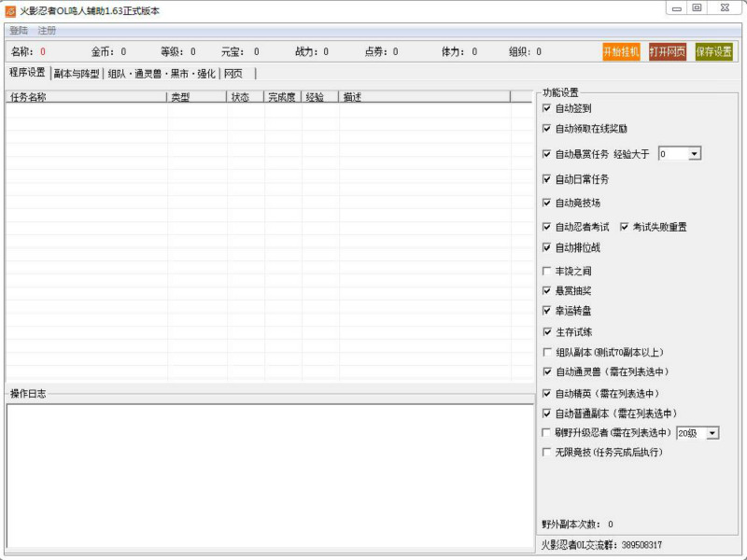747x560 pixels.
Task: Enable 刷野升级忍者 checkbox
Action: pos(546,433)
